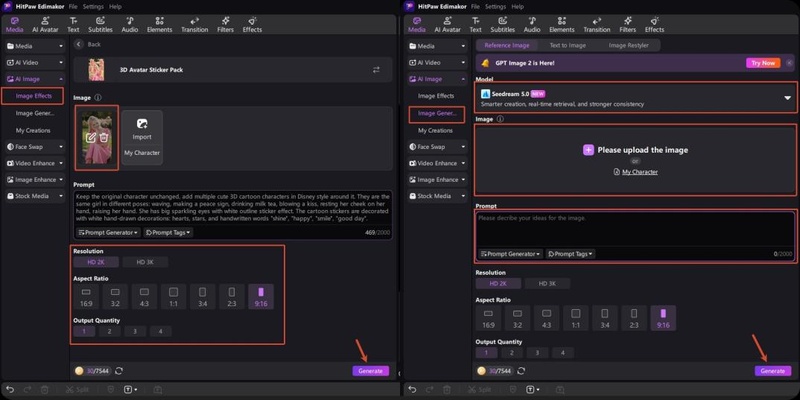This screenshot has height=400, width=800.
Task: Switch to Text to Image tab
Action: (x=567, y=45)
